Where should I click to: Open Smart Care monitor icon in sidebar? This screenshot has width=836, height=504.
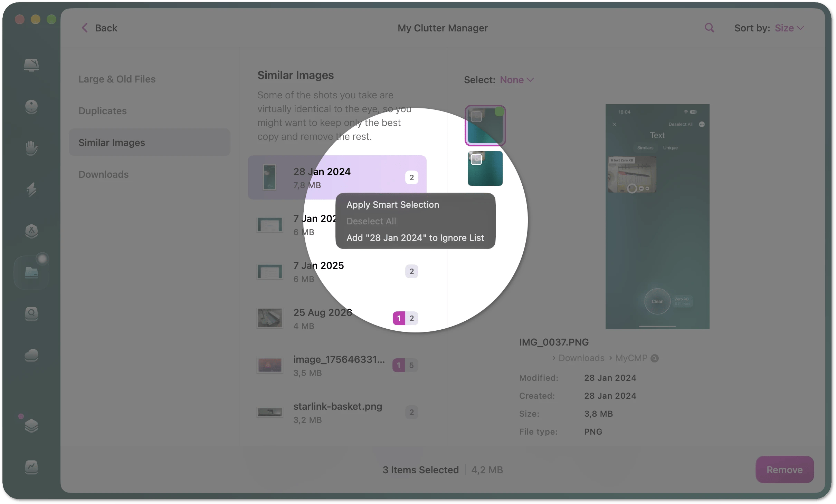coord(31,65)
